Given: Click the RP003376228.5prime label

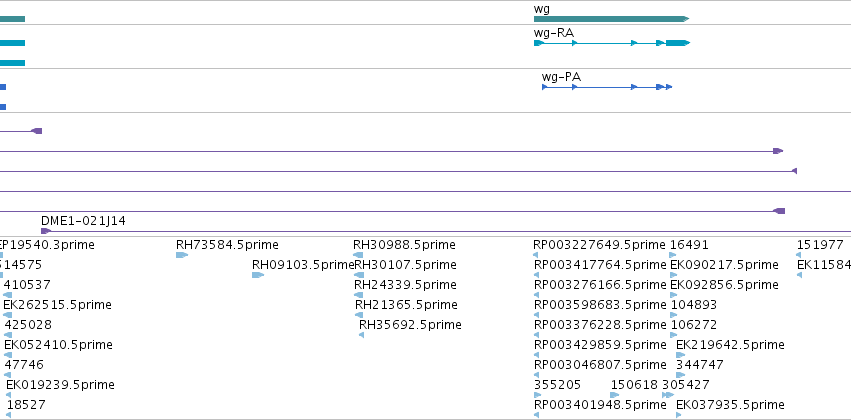Looking at the screenshot, I should coord(600,325).
